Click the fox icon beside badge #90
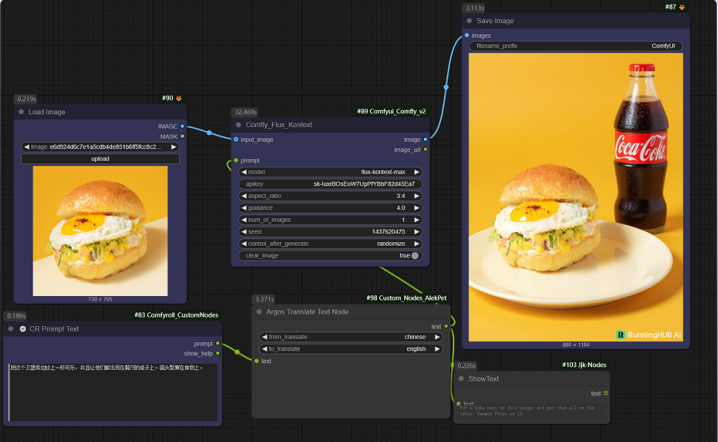Screen dimensions: 718x442 [x=179, y=98]
